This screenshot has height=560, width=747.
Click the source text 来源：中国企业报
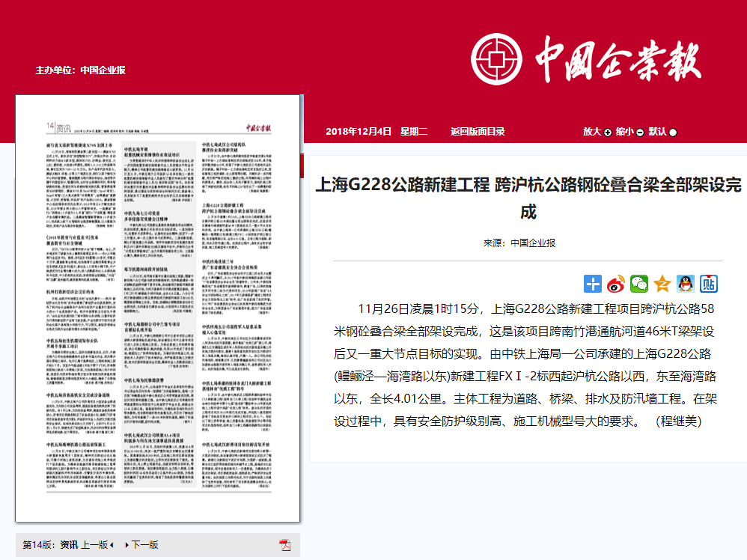[x=519, y=243]
